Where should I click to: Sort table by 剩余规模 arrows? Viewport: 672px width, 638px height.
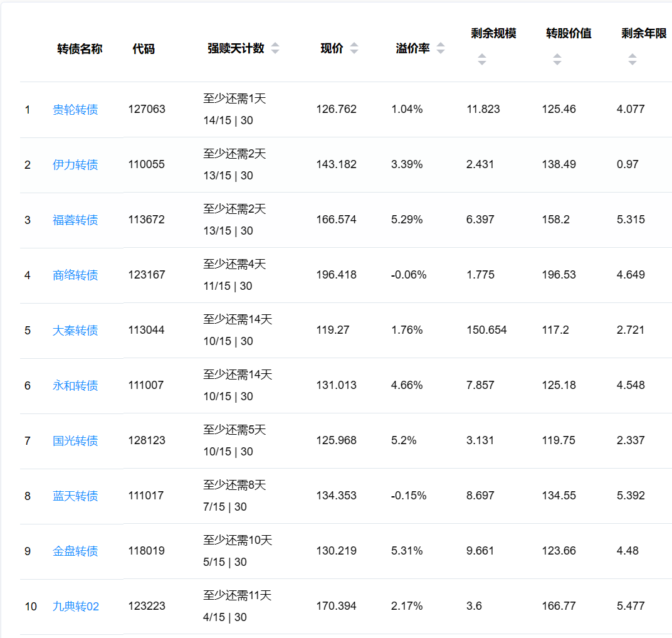[481, 60]
